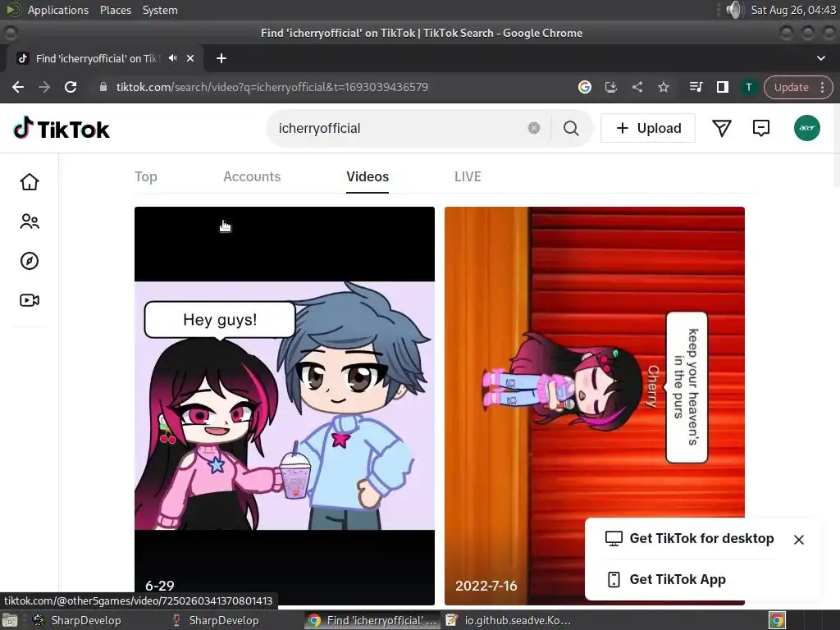
Task: Open the System menu
Action: tap(160, 10)
